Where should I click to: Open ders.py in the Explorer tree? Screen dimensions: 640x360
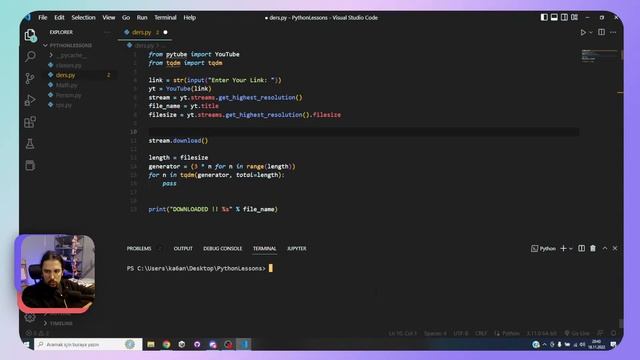[x=65, y=75]
